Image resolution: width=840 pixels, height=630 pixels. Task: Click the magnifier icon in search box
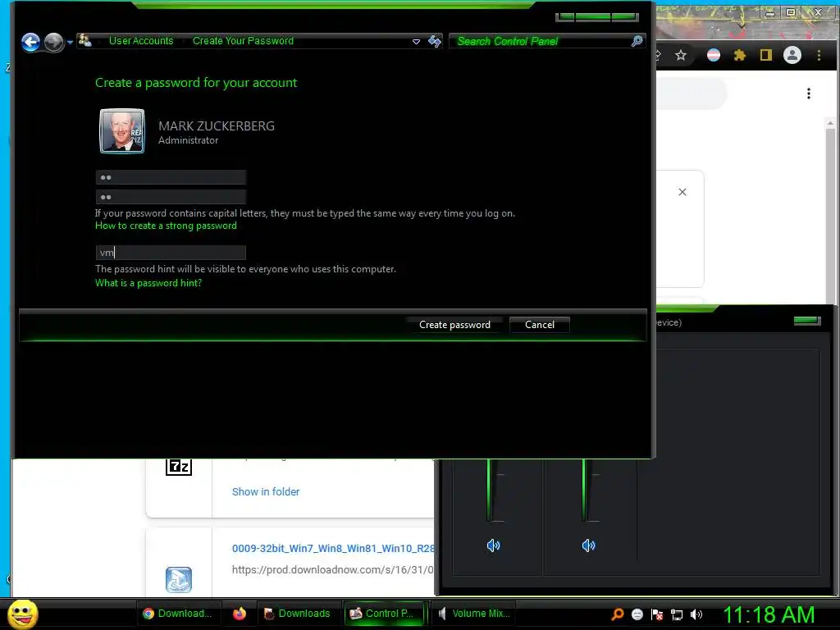click(x=637, y=41)
